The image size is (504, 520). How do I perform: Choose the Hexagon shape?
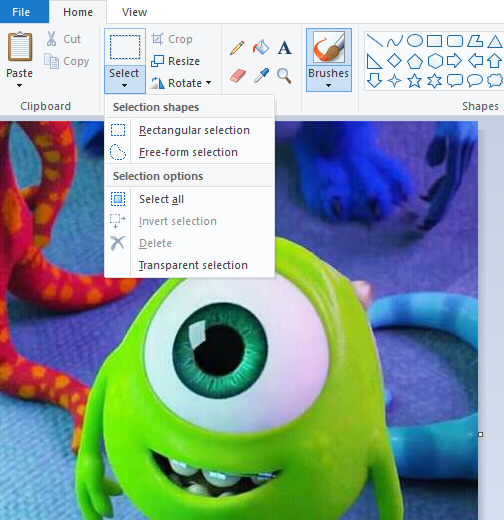[x=435, y=61]
